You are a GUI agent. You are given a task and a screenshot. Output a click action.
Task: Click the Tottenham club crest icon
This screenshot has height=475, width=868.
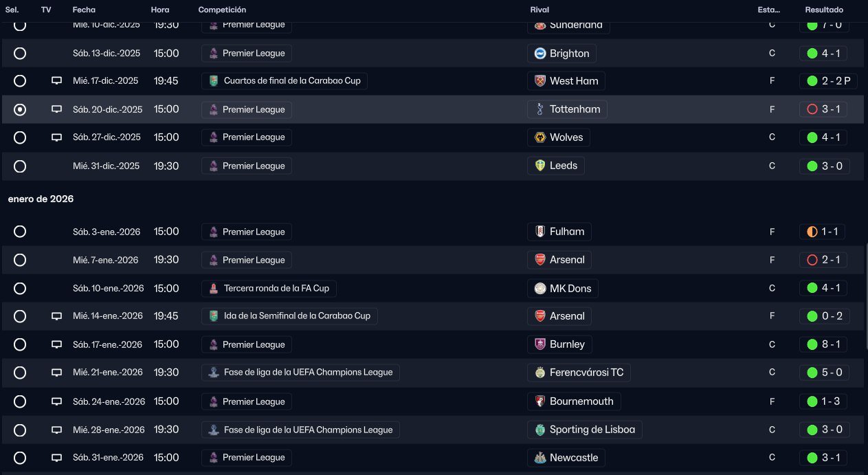coord(540,109)
